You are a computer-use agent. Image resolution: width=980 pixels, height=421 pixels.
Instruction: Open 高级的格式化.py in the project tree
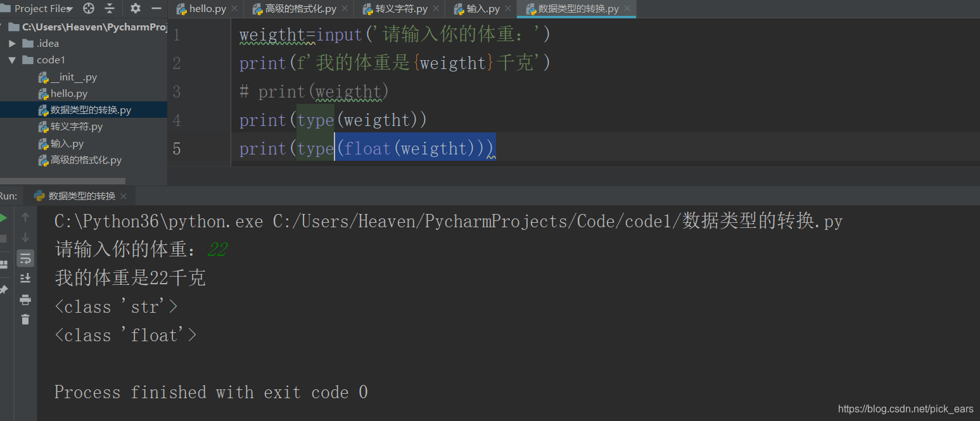[86, 160]
